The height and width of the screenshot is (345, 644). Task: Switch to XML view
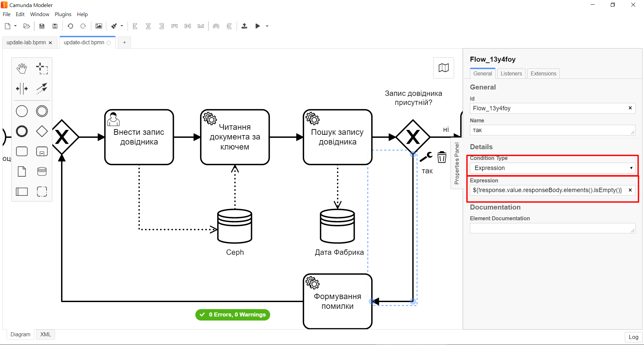pos(46,334)
